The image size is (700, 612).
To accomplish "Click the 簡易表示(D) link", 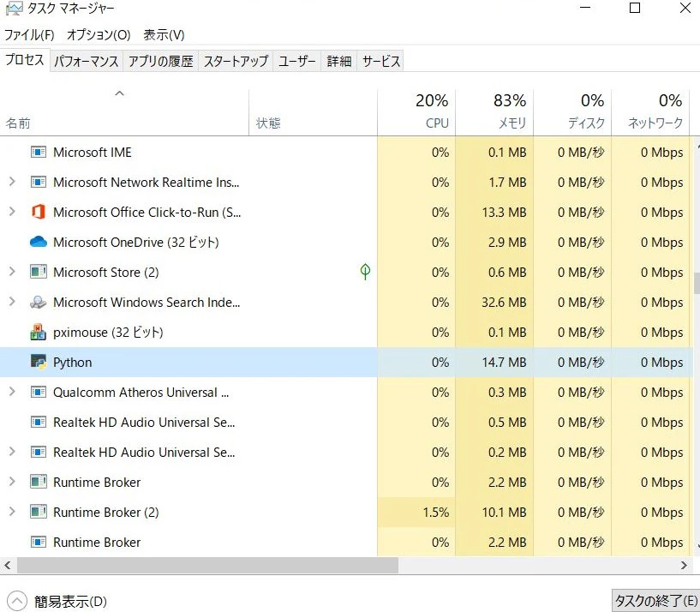I will pos(70,601).
